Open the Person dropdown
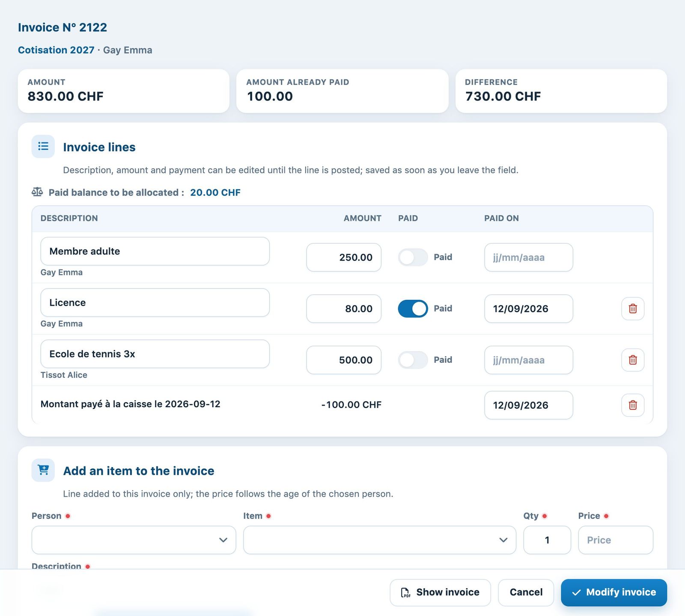The image size is (685, 616). click(134, 540)
